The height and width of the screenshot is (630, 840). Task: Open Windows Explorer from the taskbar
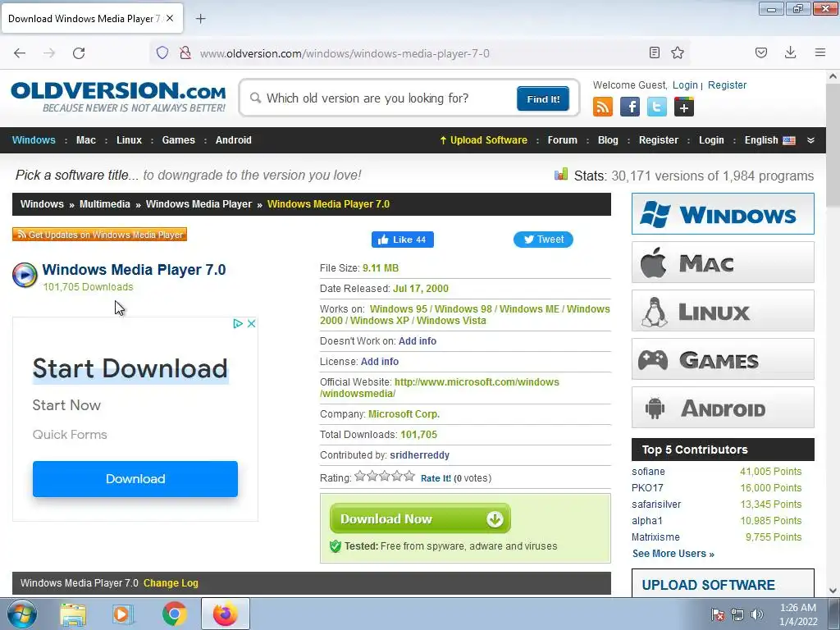tap(73, 614)
